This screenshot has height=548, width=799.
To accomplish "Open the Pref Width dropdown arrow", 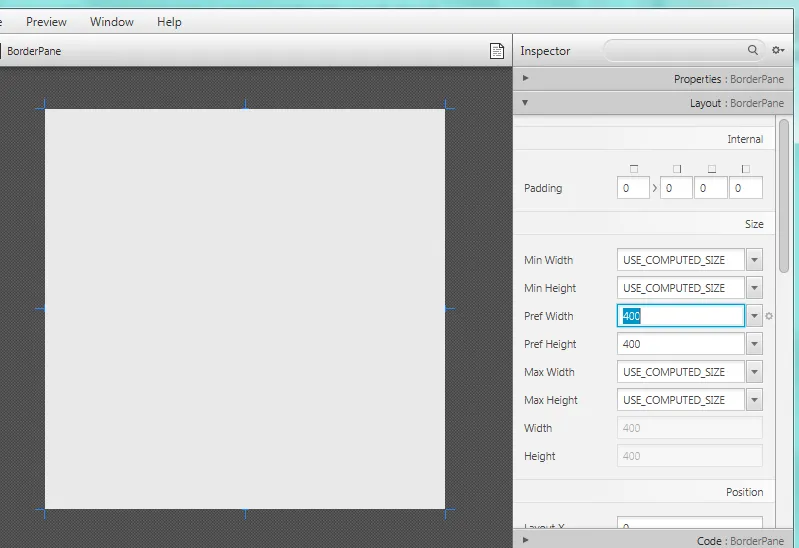I will (754, 316).
